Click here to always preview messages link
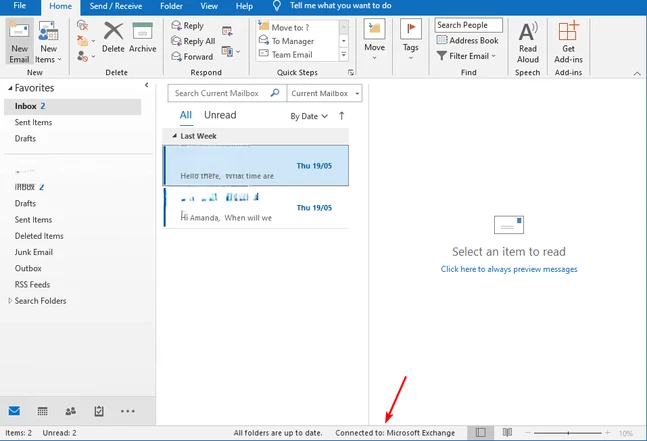The image size is (647, 441). [x=509, y=269]
